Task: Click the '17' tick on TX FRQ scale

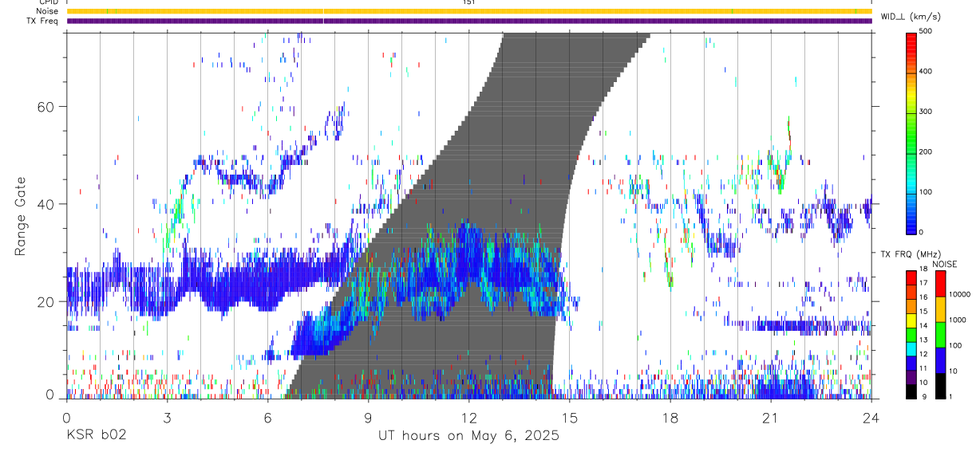Action: [923, 283]
